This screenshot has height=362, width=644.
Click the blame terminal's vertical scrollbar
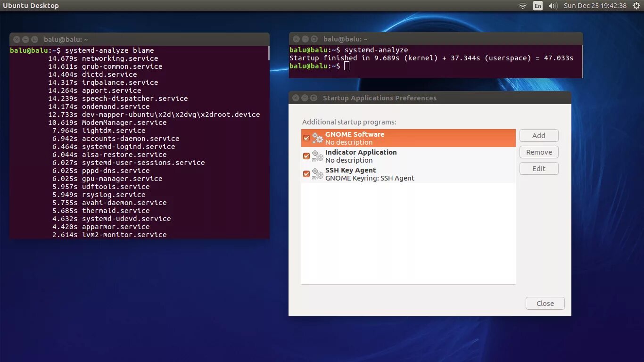(x=269, y=53)
